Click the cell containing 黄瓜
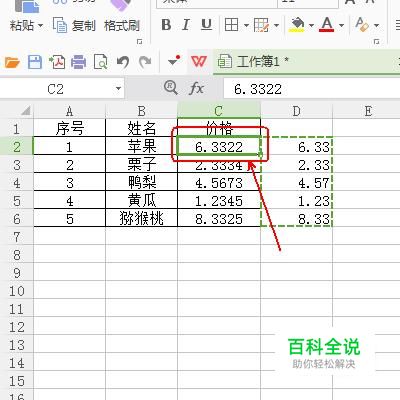 [x=141, y=200]
